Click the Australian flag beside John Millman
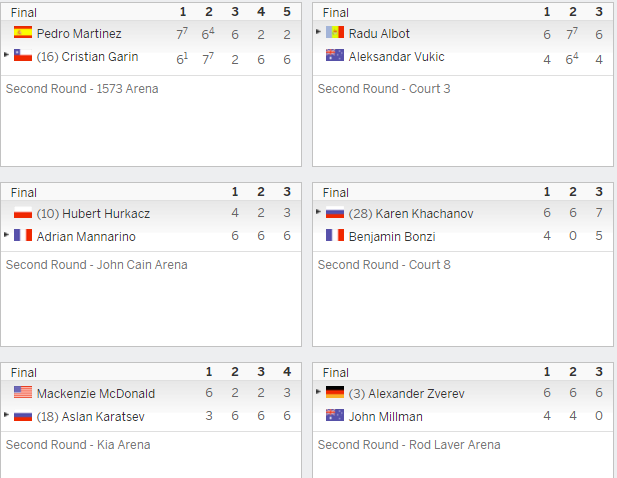 (335, 415)
